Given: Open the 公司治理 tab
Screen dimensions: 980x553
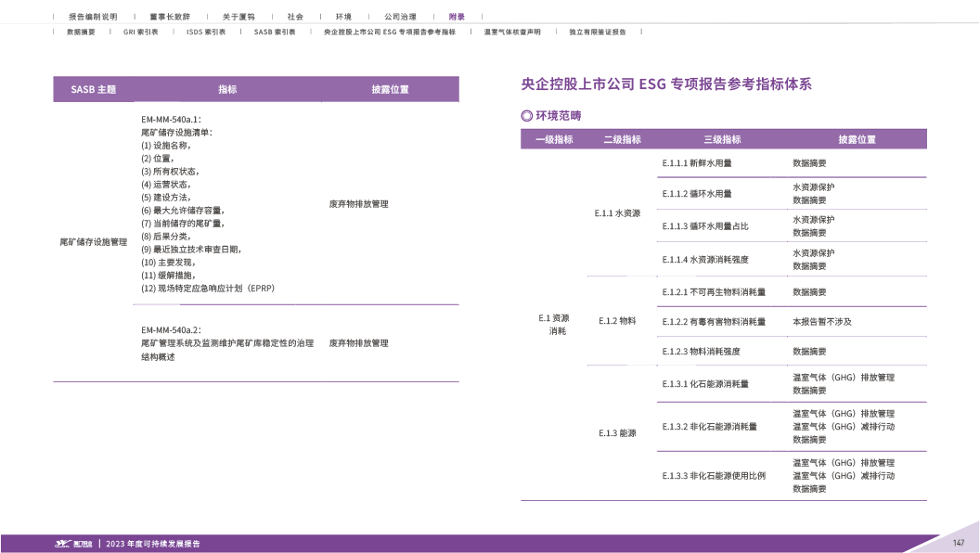Looking at the screenshot, I should tap(400, 17).
